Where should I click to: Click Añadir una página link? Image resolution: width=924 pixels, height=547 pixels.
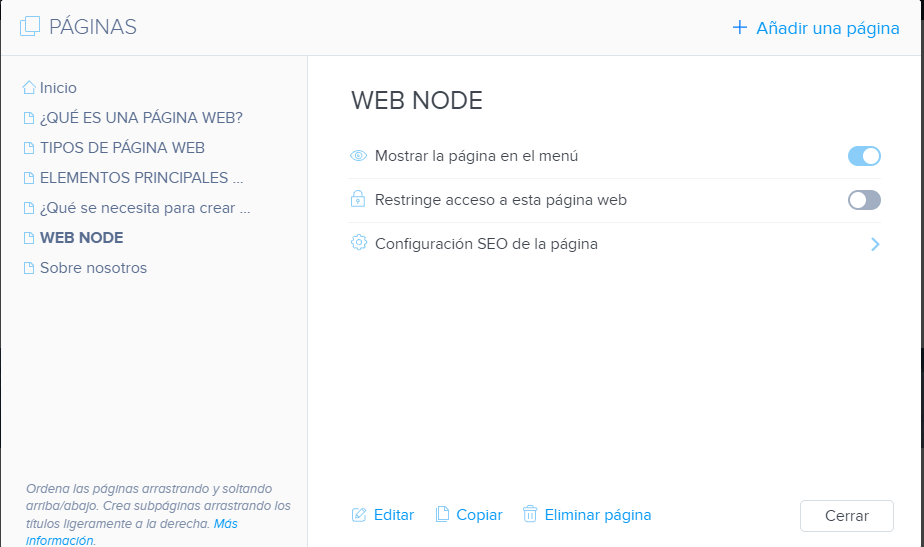tap(827, 28)
